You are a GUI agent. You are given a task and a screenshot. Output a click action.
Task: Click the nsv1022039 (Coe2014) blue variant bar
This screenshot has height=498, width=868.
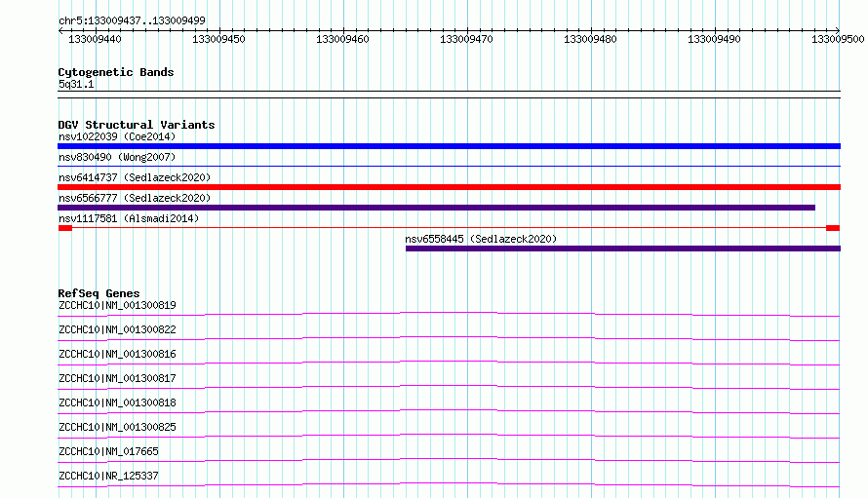(x=449, y=146)
